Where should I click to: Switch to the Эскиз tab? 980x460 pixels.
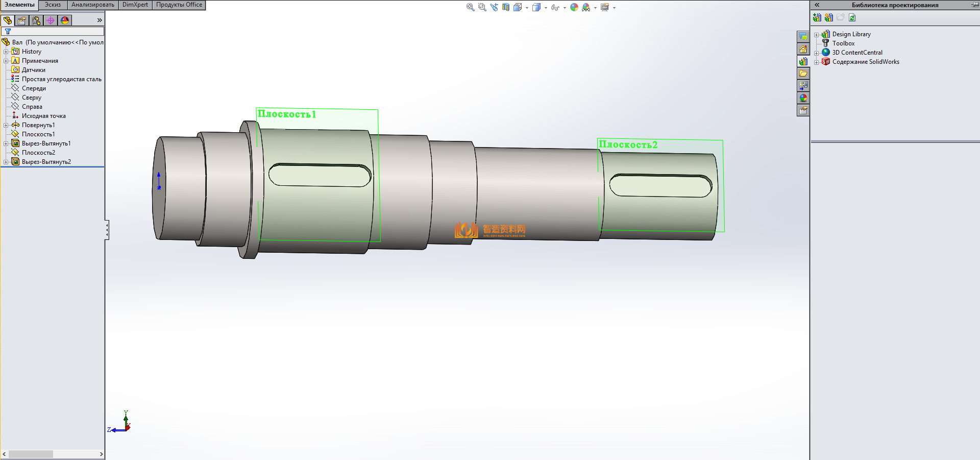pos(53,5)
